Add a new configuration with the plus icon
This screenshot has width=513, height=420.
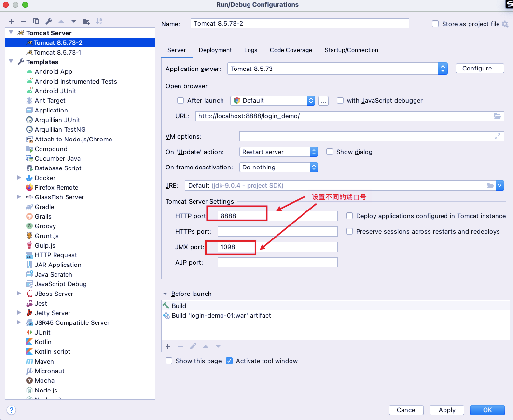[x=11, y=21]
